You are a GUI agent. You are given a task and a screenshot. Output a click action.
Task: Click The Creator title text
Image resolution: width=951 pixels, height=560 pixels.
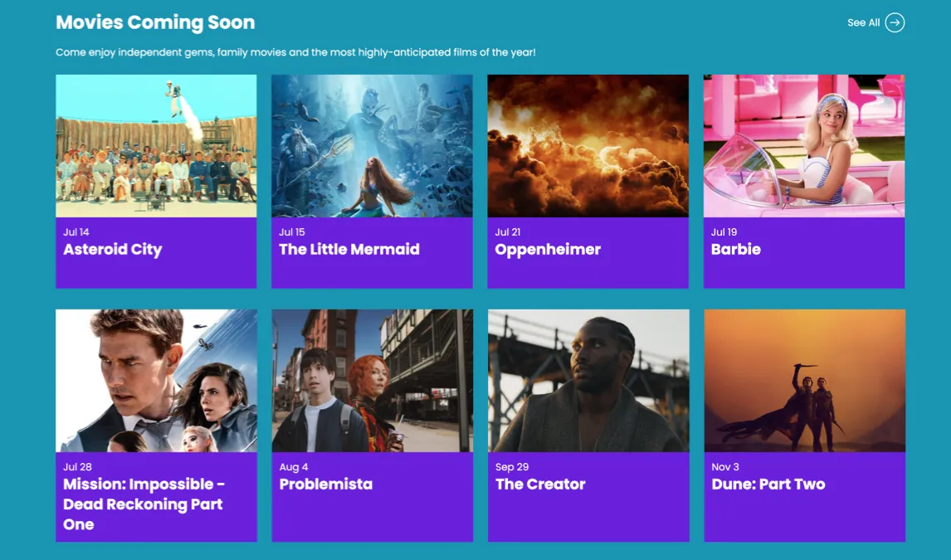540,485
